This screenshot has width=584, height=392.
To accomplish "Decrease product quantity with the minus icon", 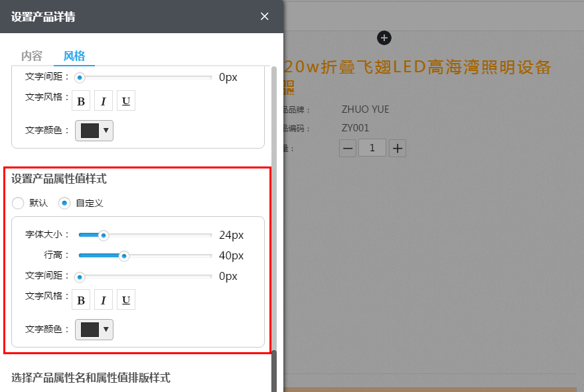I will pos(348,147).
